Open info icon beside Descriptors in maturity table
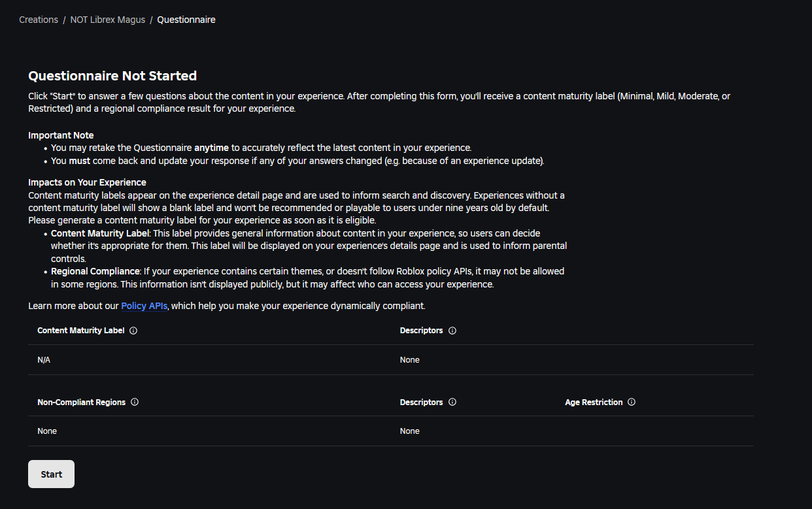 [x=452, y=331]
